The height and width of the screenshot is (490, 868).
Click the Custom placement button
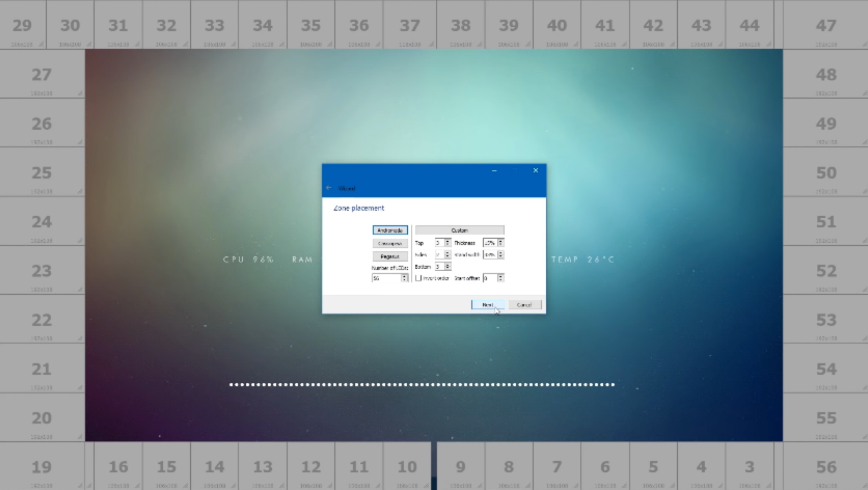[x=459, y=230]
